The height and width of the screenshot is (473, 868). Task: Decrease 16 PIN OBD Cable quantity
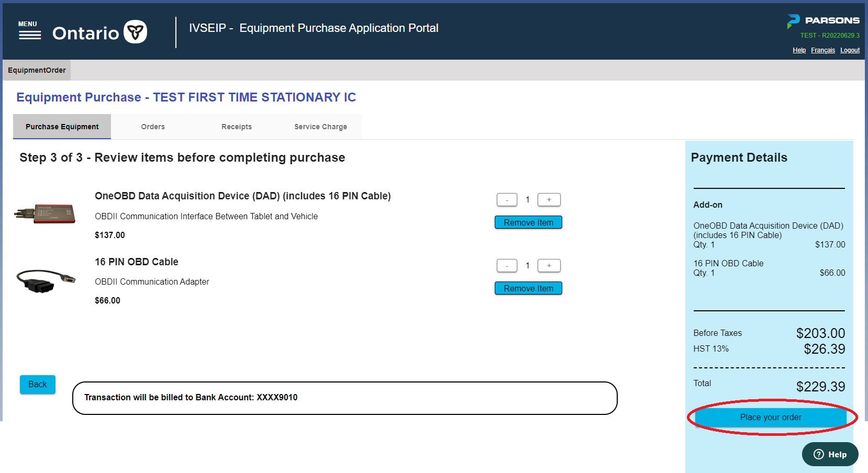[x=507, y=266]
